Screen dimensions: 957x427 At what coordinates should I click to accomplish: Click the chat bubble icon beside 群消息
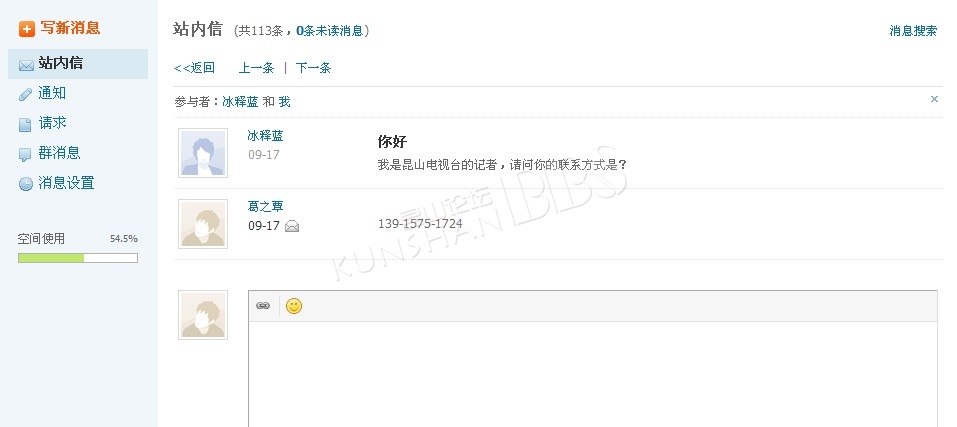coord(25,154)
